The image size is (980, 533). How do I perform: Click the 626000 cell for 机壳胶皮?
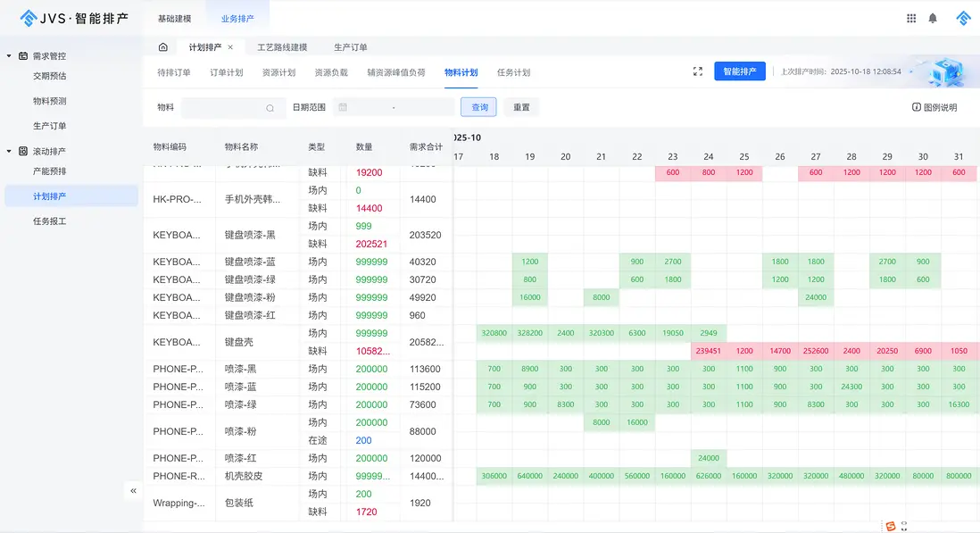click(x=708, y=476)
